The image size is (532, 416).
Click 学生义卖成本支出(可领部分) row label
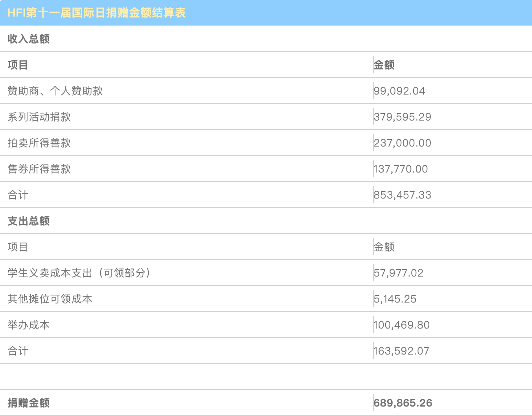click(x=79, y=273)
